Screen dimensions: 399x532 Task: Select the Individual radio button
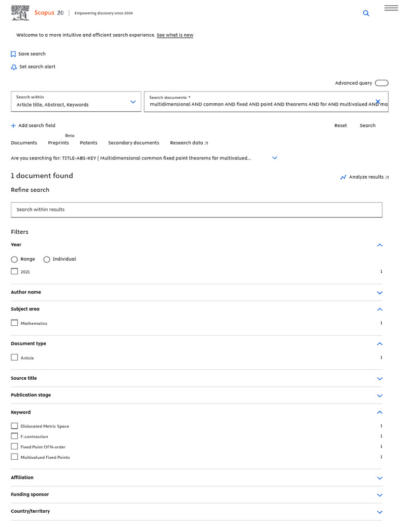pyautogui.click(x=47, y=260)
